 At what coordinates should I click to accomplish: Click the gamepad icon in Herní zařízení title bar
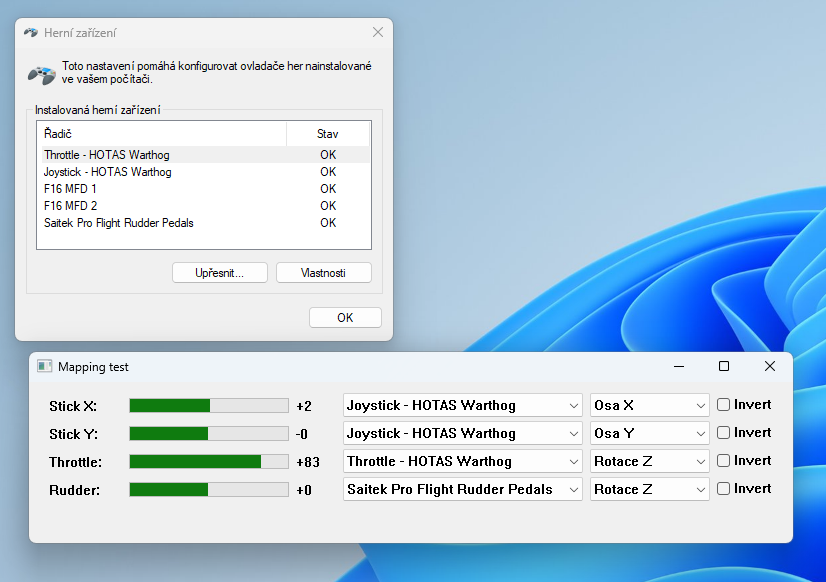tap(31, 32)
